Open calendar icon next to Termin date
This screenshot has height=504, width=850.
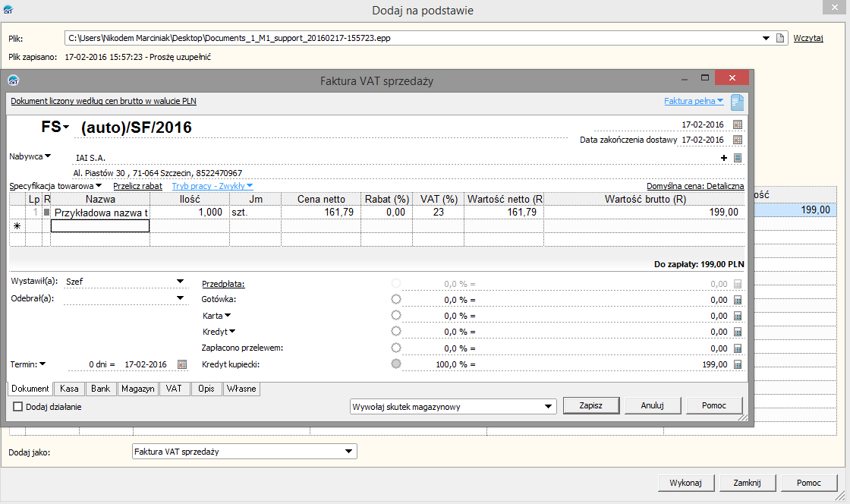[182, 364]
